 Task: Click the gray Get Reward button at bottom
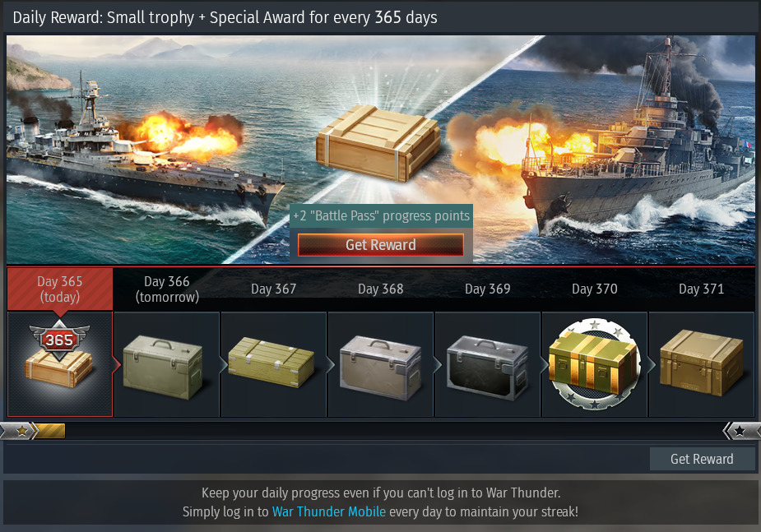tap(702, 459)
